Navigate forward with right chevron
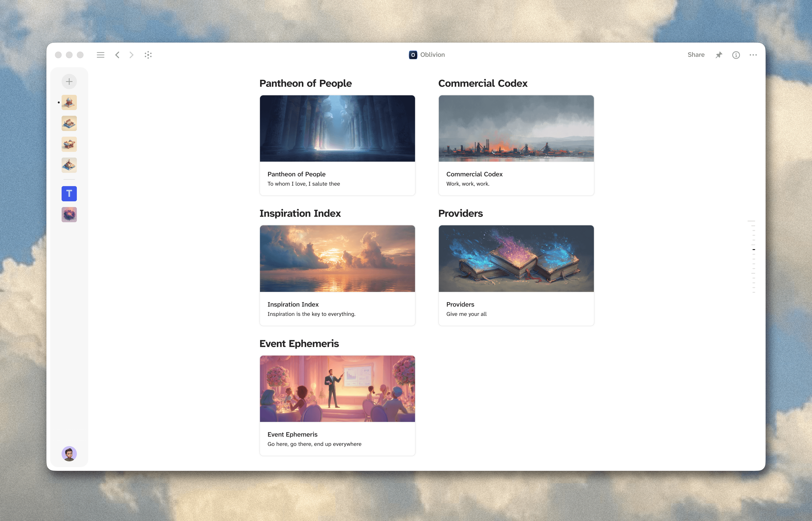812x521 pixels. click(131, 55)
